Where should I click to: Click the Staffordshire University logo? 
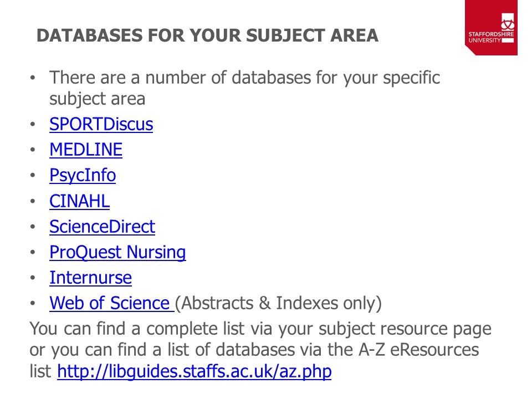[x=491, y=28]
